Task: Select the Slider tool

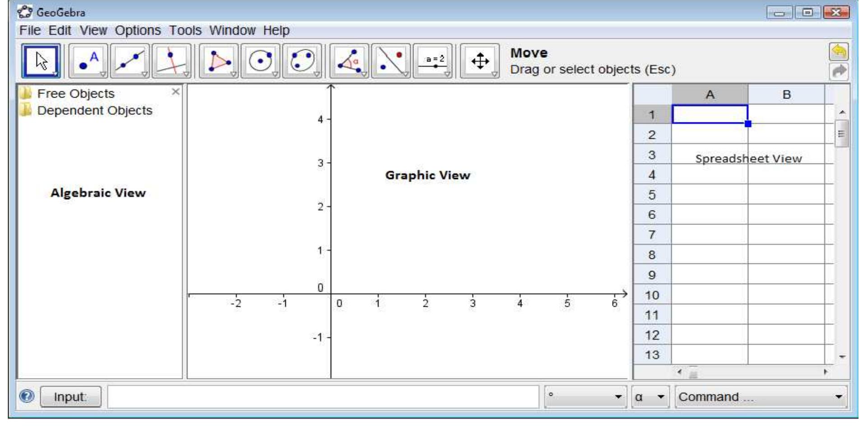Action: pos(432,61)
